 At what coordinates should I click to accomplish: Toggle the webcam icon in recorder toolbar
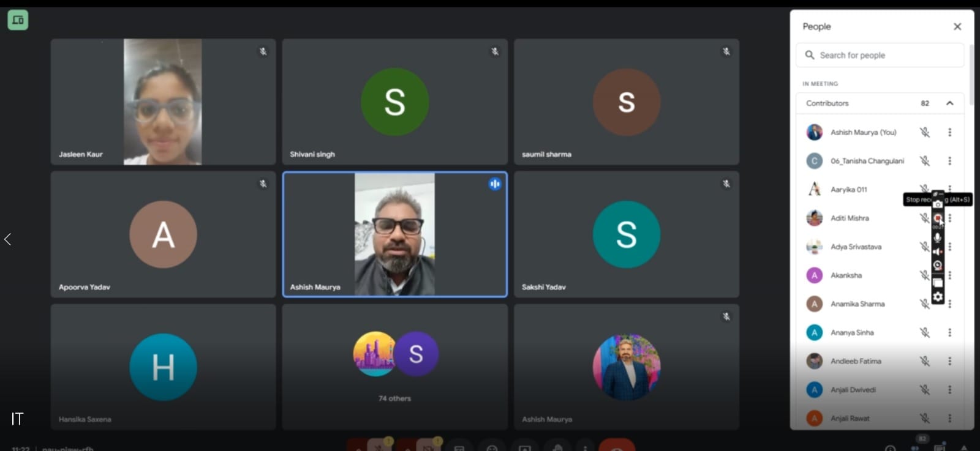coord(938,265)
